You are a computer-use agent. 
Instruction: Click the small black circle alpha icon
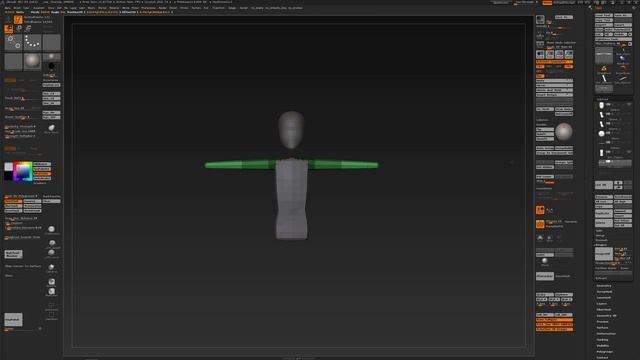click(51, 66)
